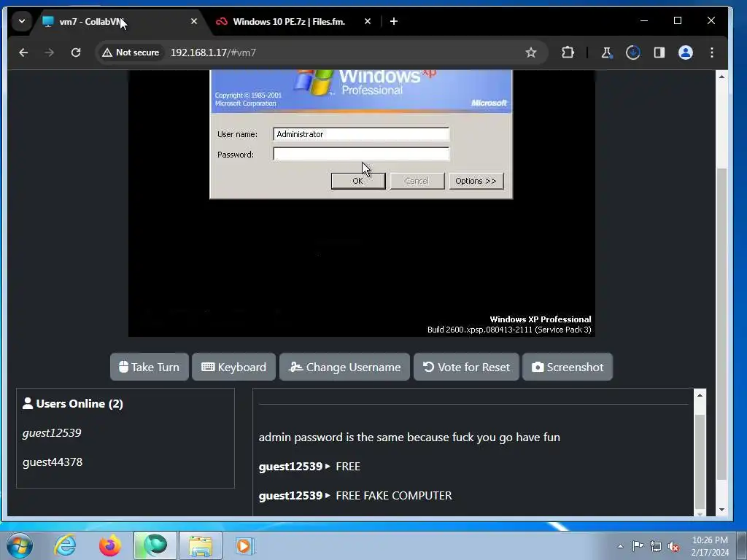747x560 pixels.
Task: Open the on-screen Keyboard button
Action: pyautogui.click(x=234, y=367)
